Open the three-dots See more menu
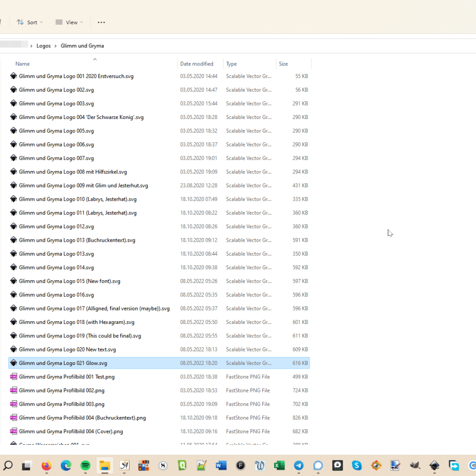Viewport: 476px width, 476px height. 101,22
